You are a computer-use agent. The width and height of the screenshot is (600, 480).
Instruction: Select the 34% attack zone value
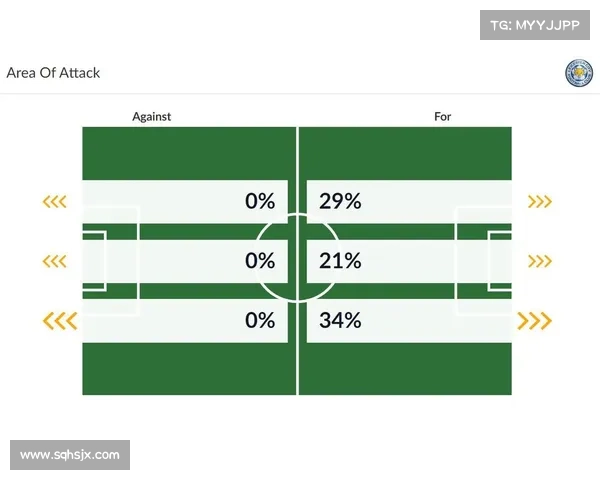pyautogui.click(x=340, y=321)
